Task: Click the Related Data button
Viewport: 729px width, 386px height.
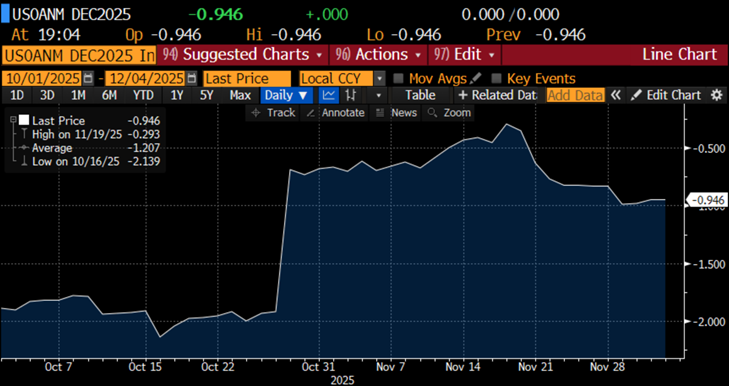Action: click(x=497, y=95)
